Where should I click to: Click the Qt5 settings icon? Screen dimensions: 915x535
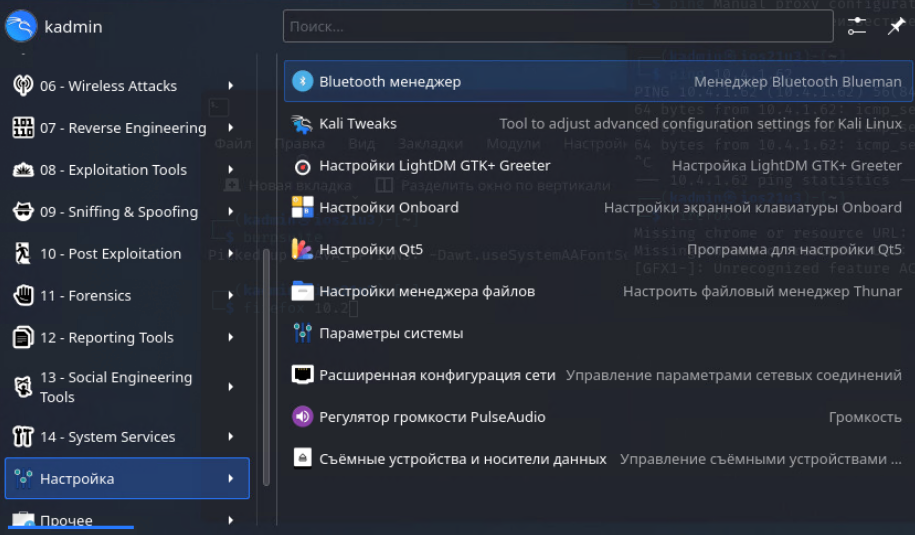pos(302,250)
